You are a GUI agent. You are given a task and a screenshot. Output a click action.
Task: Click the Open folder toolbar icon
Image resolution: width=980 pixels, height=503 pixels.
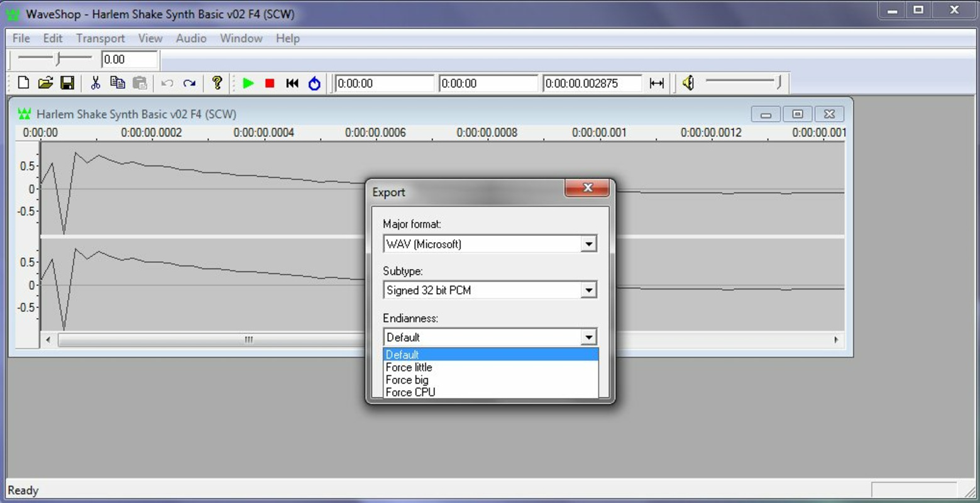45,83
